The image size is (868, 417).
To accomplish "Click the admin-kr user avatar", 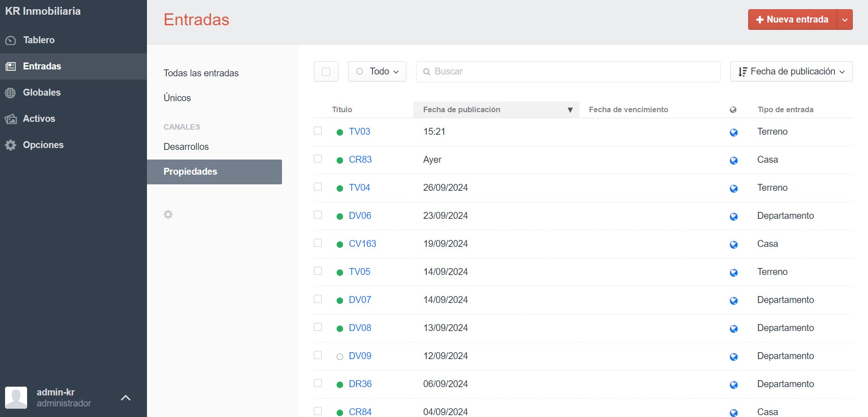I will tap(16, 398).
